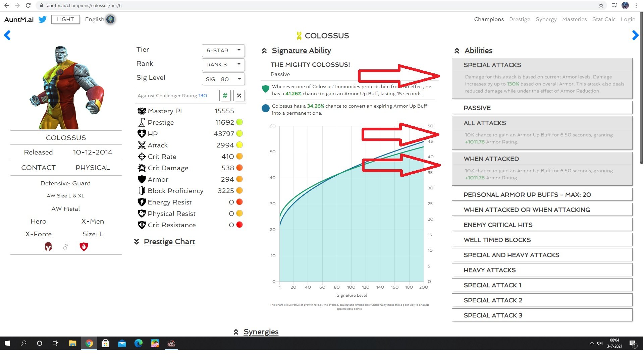Collapse the WHEN ATTACKED ability panel

[x=542, y=159]
